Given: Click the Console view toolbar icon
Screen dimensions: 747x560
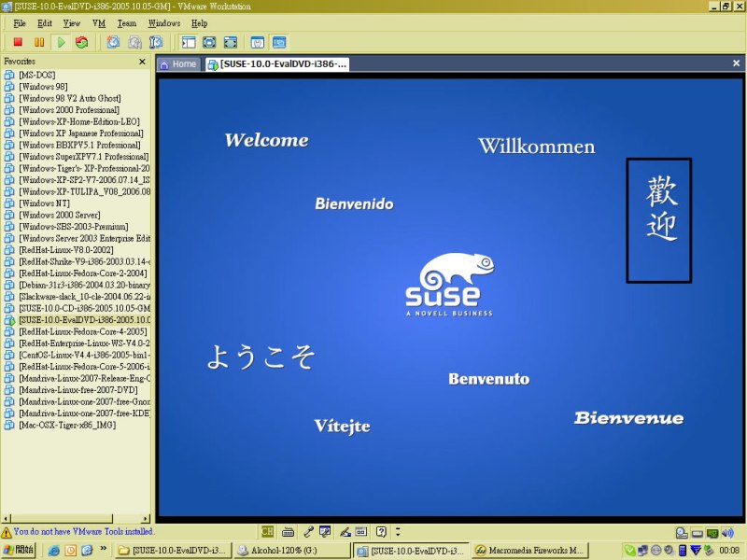Looking at the screenshot, I should tap(279, 42).
